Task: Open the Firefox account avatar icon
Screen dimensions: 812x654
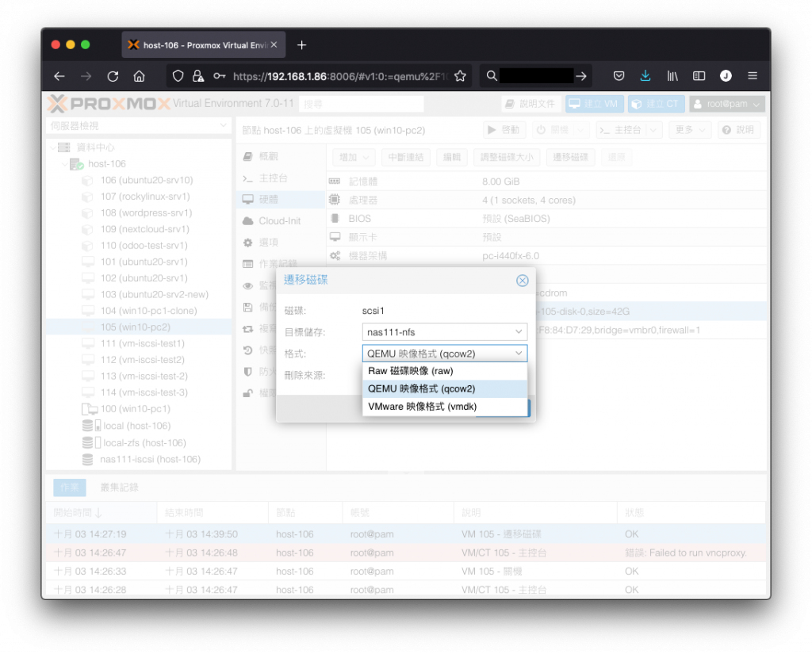Action: tap(726, 76)
